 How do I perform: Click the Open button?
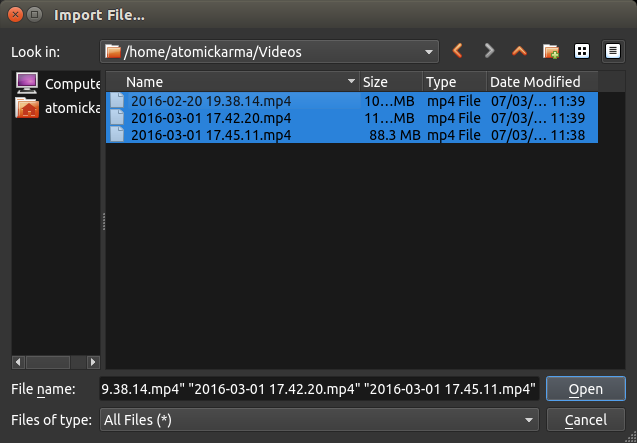click(585, 389)
